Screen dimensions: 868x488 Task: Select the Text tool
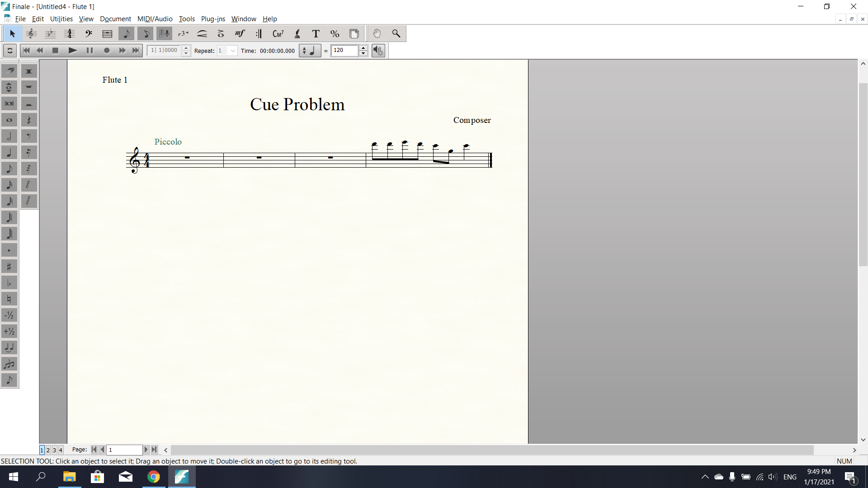(x=316, y=34)
